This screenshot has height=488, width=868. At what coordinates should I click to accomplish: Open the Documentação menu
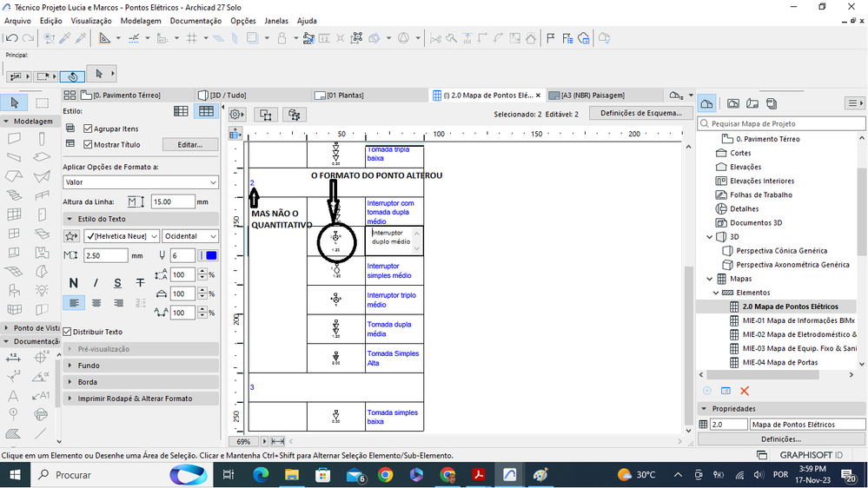pos(195,21)
